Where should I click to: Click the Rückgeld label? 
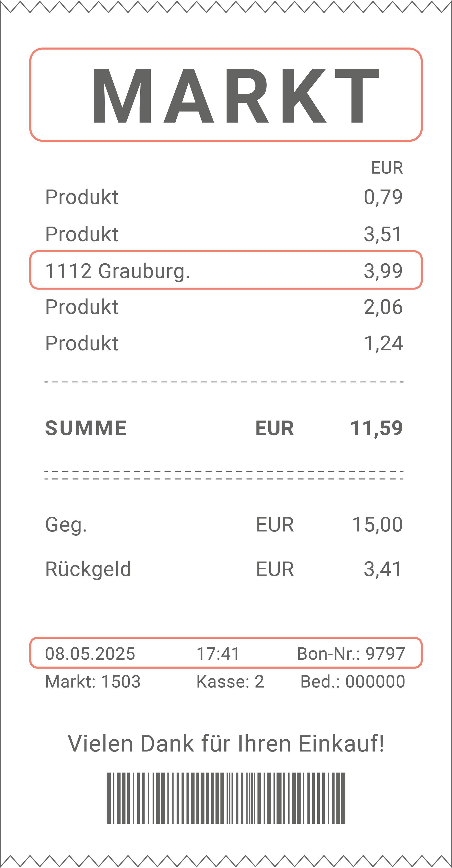point(88,569)
